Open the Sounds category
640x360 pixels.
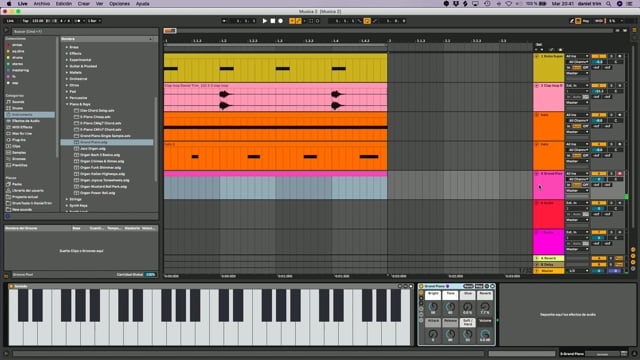point(18,102)
